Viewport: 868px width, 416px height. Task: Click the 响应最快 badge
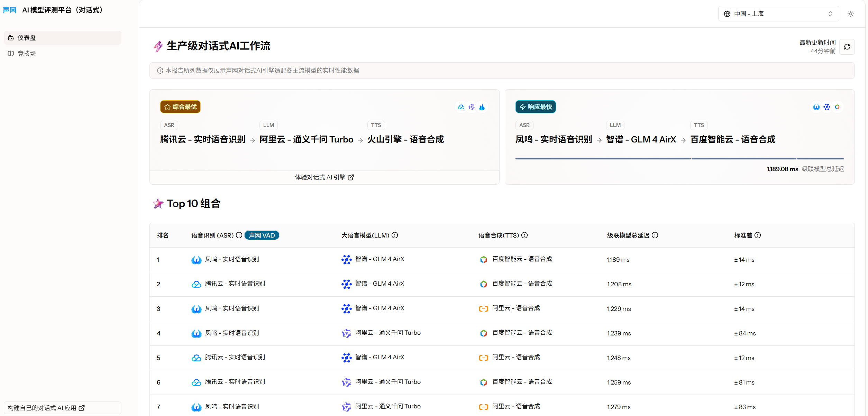(536, 107)
